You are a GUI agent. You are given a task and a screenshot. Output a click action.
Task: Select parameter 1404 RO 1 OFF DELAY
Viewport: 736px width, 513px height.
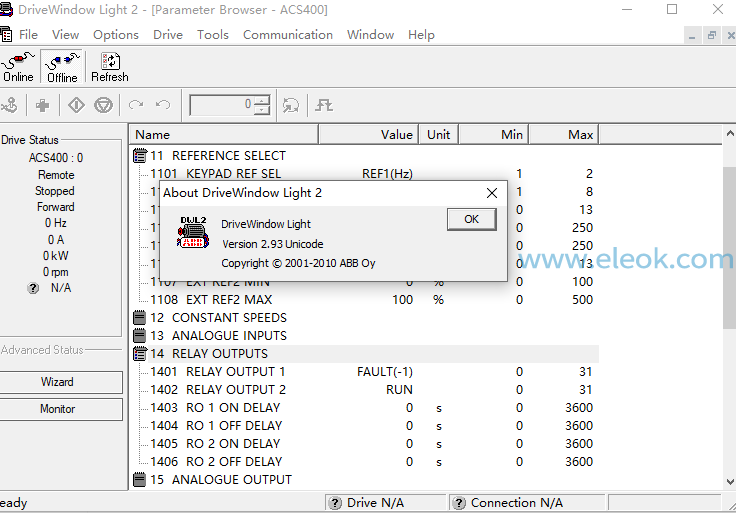(216, 426)
